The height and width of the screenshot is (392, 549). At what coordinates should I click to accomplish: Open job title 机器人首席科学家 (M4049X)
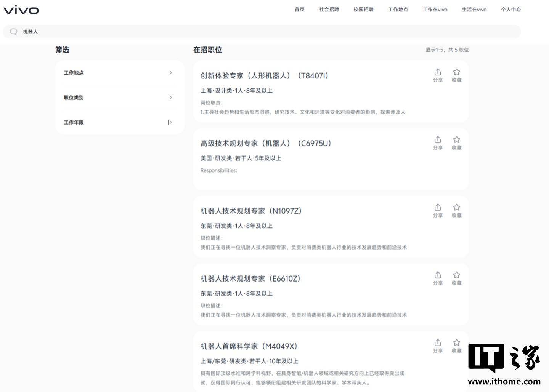pos(249,346)
